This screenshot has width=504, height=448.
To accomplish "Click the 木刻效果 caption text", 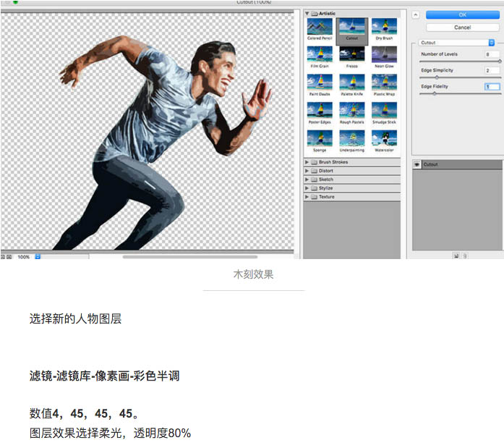I will 253,274.
